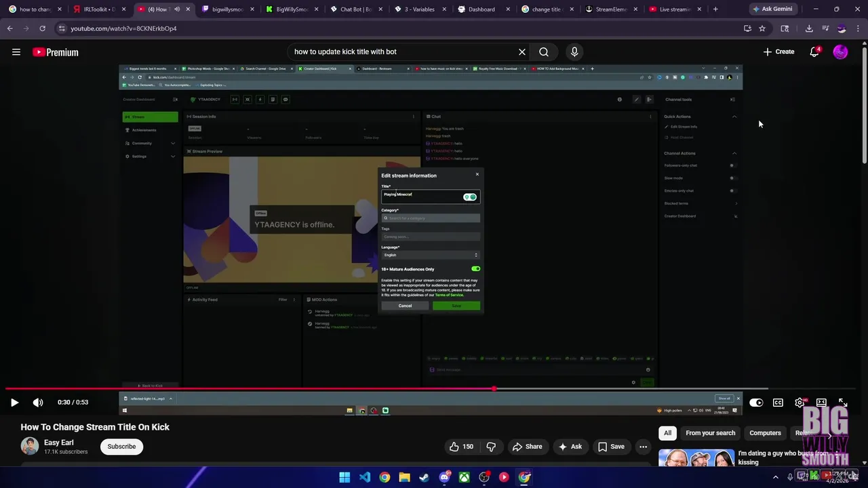Open player settings gear
Screen dimensions: 868x488
800,403
